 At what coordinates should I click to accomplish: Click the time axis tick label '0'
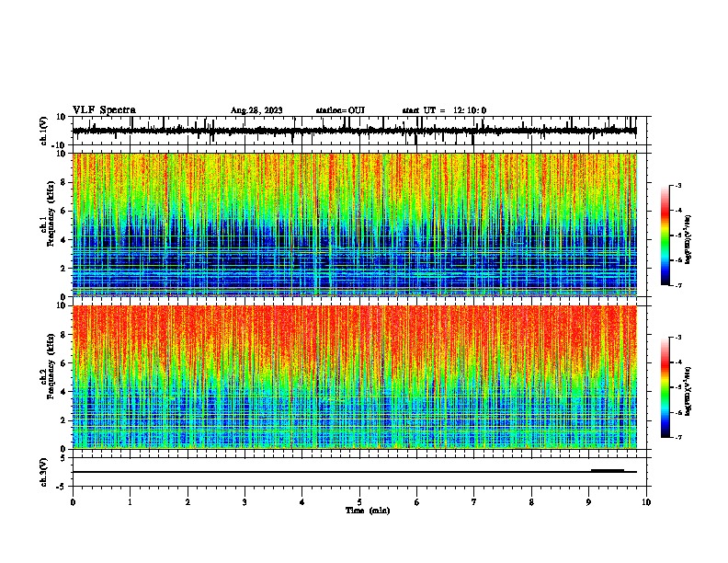pyautogui.click(x=73, y=502)
